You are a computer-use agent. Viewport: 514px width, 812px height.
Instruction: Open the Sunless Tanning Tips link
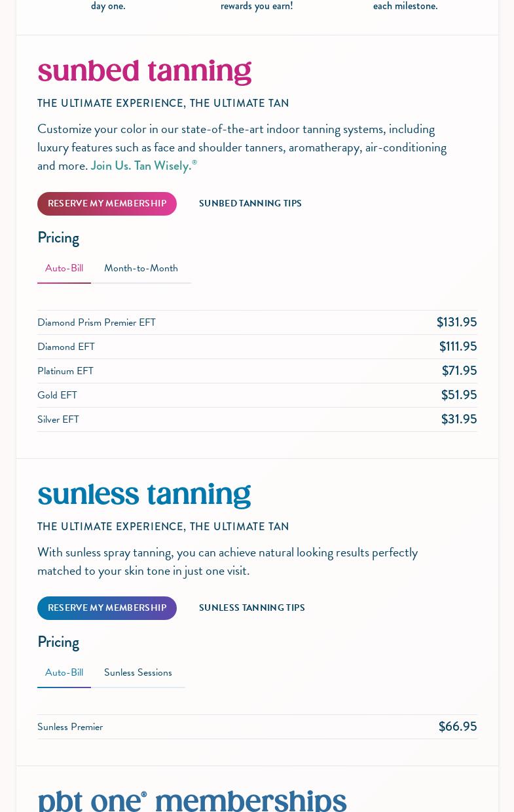[251, 608]
